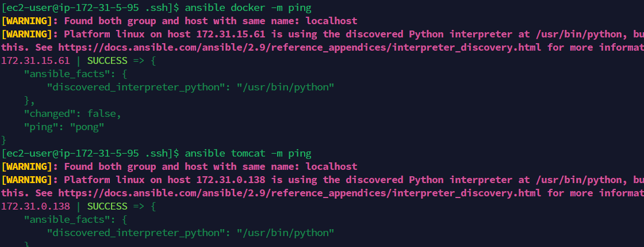The image size is (644, 247).
Task: Click host 172.31.15.61 inside the Platform warning
Action: [x=231, y=34]
